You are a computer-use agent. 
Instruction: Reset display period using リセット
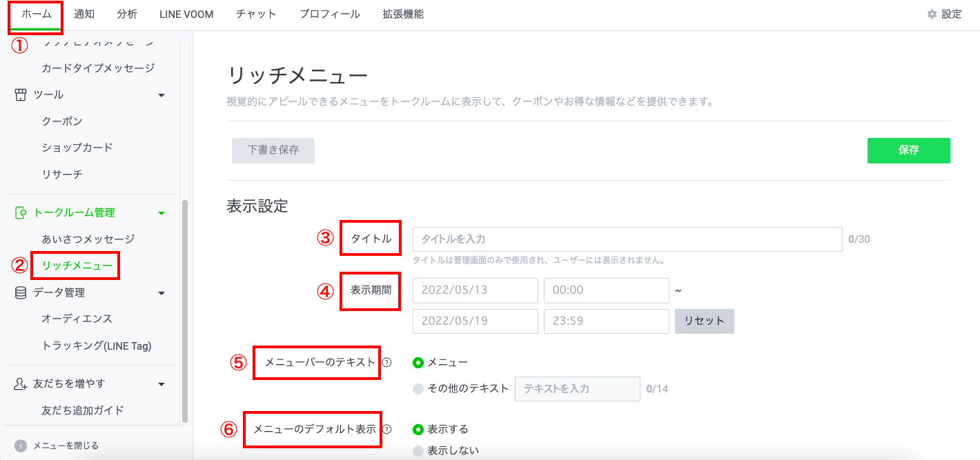click(704, 321)
